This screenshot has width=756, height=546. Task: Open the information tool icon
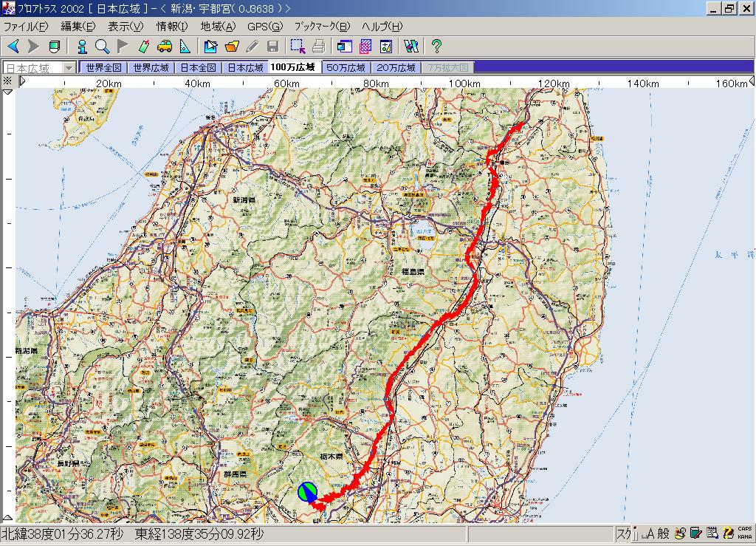(82, 47)
